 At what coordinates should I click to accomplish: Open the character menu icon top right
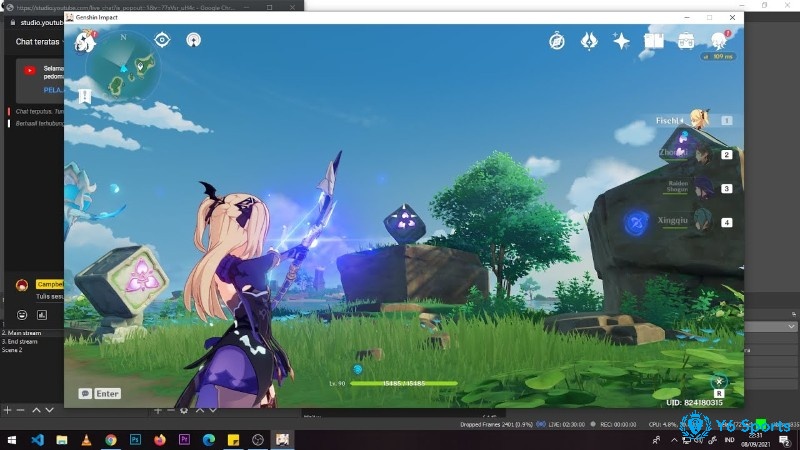pos(720,40)
